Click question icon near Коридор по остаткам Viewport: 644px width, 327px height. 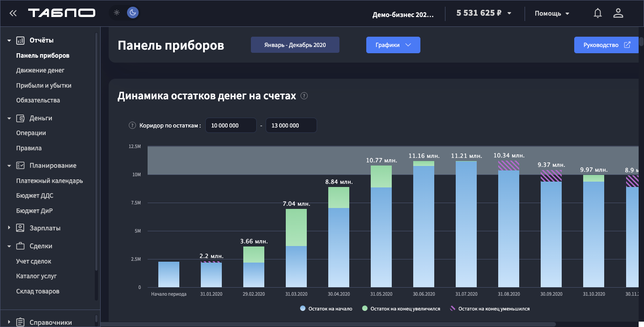point(132,126)
